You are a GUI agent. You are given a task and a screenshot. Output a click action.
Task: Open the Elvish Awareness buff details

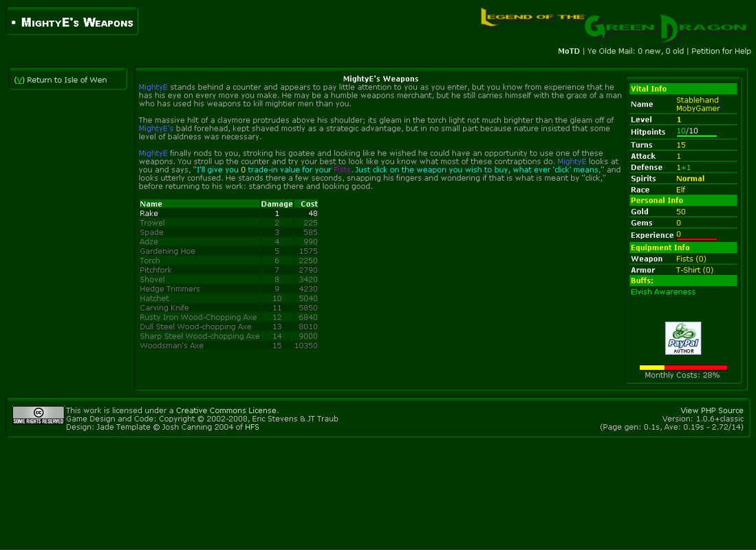point(662,291)
